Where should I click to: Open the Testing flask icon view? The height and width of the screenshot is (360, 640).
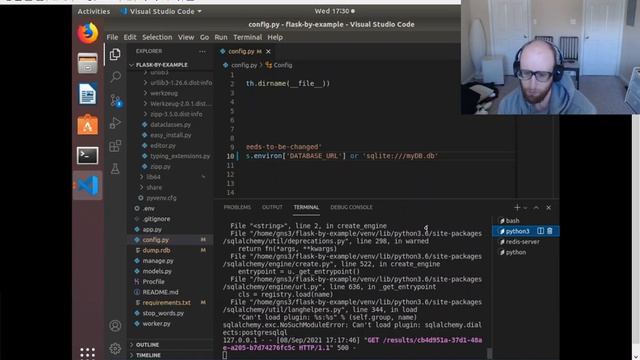[x=115, y=169]
